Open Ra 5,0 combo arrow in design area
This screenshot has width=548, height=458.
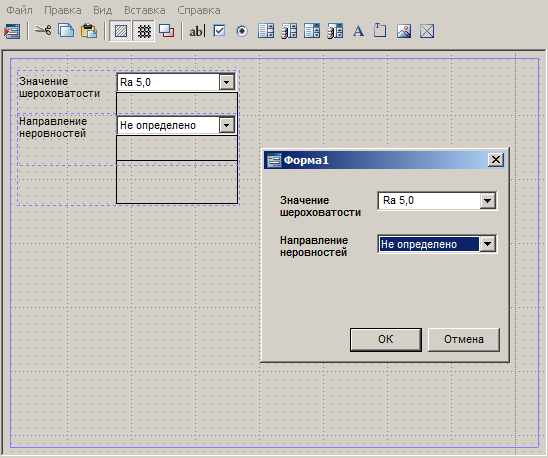coord(226,83)
